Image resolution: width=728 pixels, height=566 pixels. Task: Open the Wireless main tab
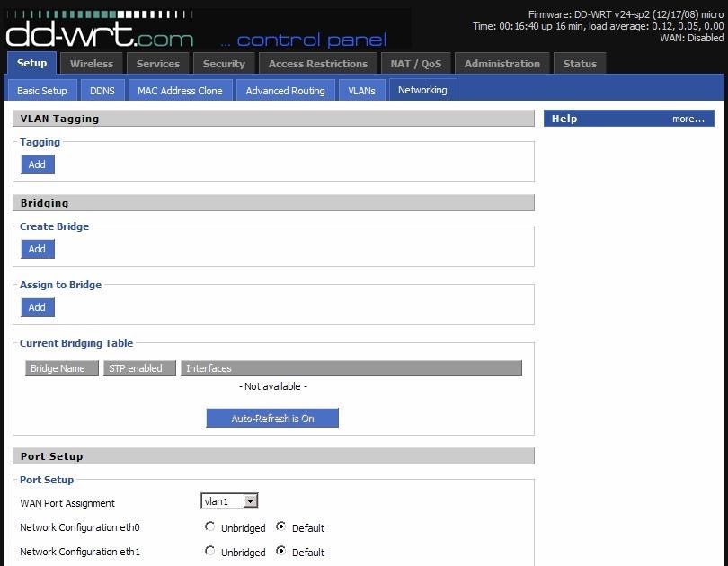pos(92,64)
